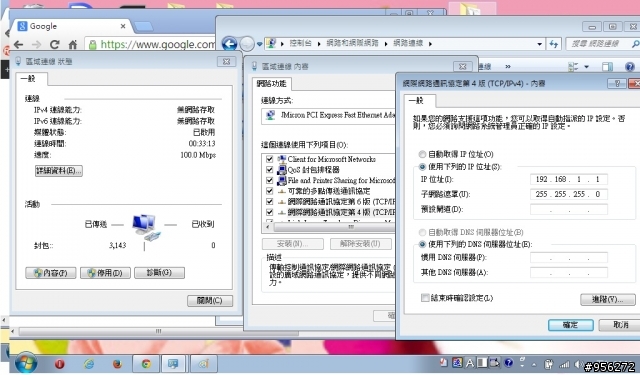Viewport: 640px width, 375px height.
Task: Select the 網路功能 tab in connection properties dialog
Action: pos(271,84)
